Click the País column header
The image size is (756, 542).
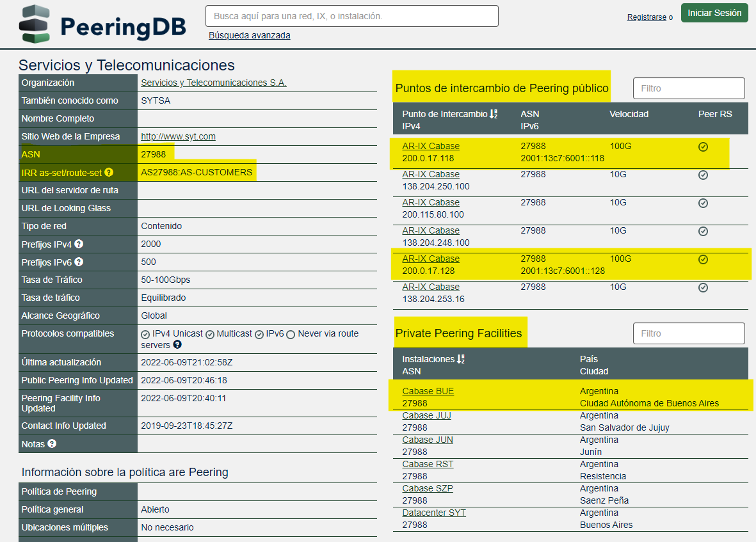click(x=588, y=359)
